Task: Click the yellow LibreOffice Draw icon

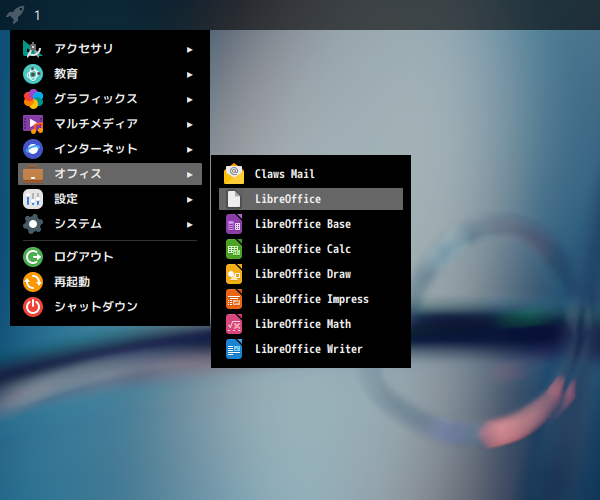Action: pos(234,274)
